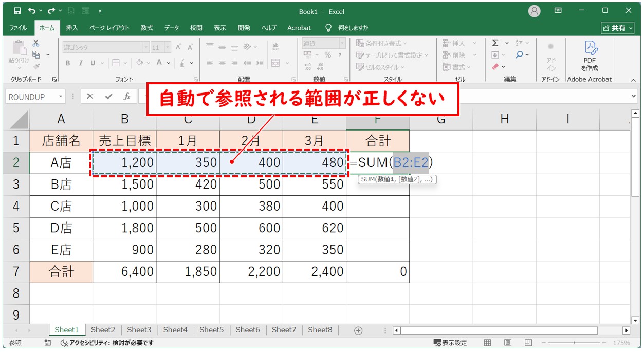
Task: Click the Undo arrow icon
Action: pos(32,10)
